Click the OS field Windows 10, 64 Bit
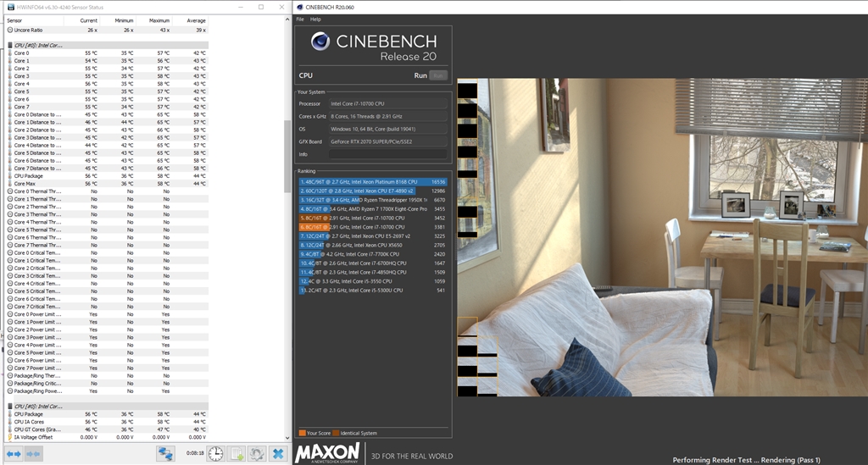Screen dimensions: 868x465 pos(387,129)
